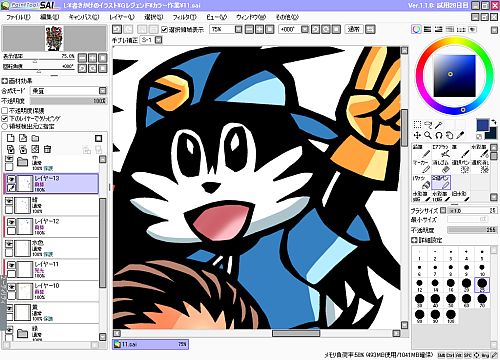Select the 水色 layer row
Screen dimensions: 500x360
[51, 248]
